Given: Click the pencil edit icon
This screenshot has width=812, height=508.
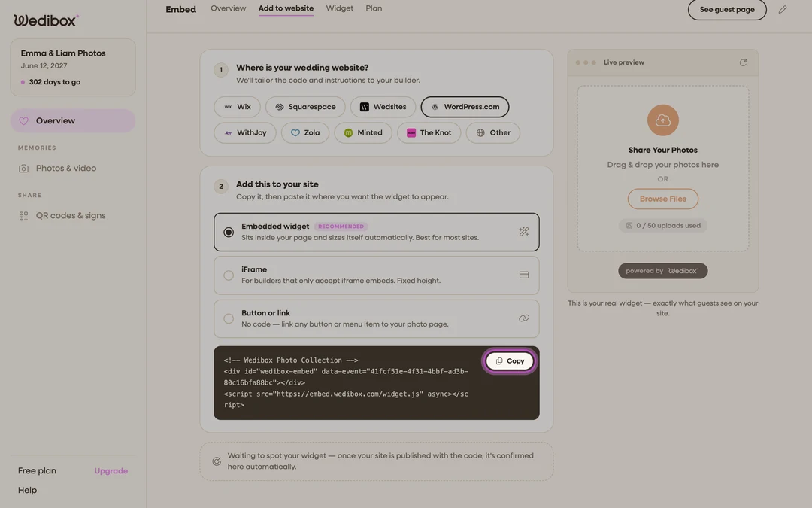Looking at the screenshot, I should 783,9.
